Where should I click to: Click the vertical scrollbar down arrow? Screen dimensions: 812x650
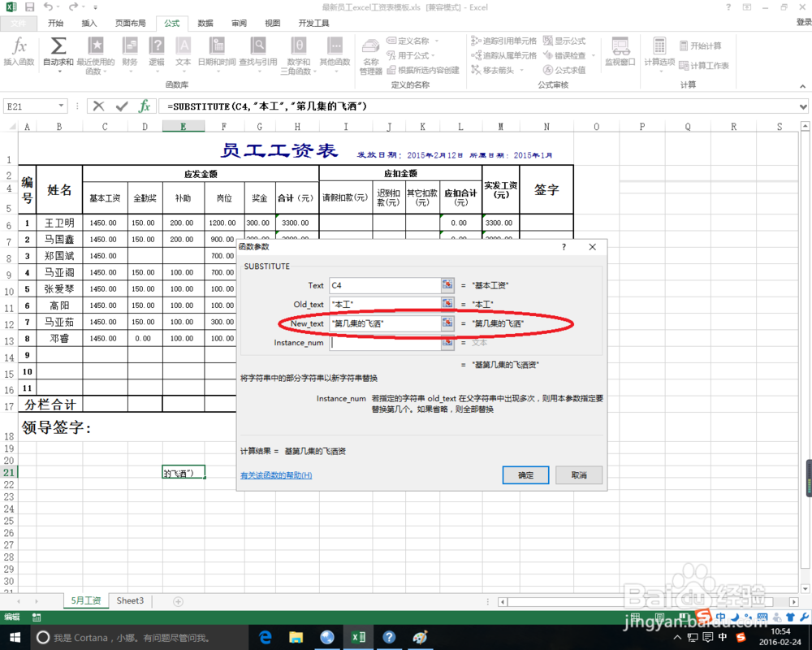806,588
